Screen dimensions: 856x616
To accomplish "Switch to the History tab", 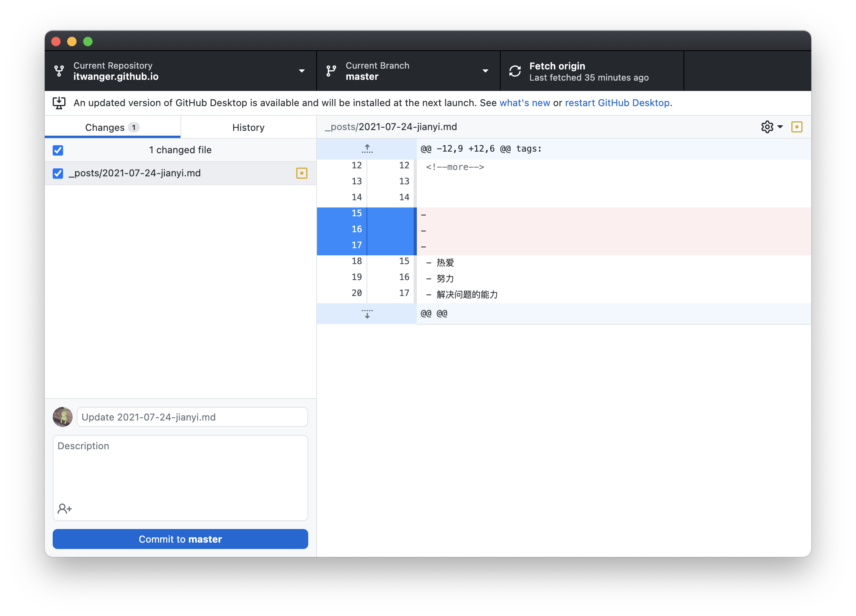I will coord(248,127).
